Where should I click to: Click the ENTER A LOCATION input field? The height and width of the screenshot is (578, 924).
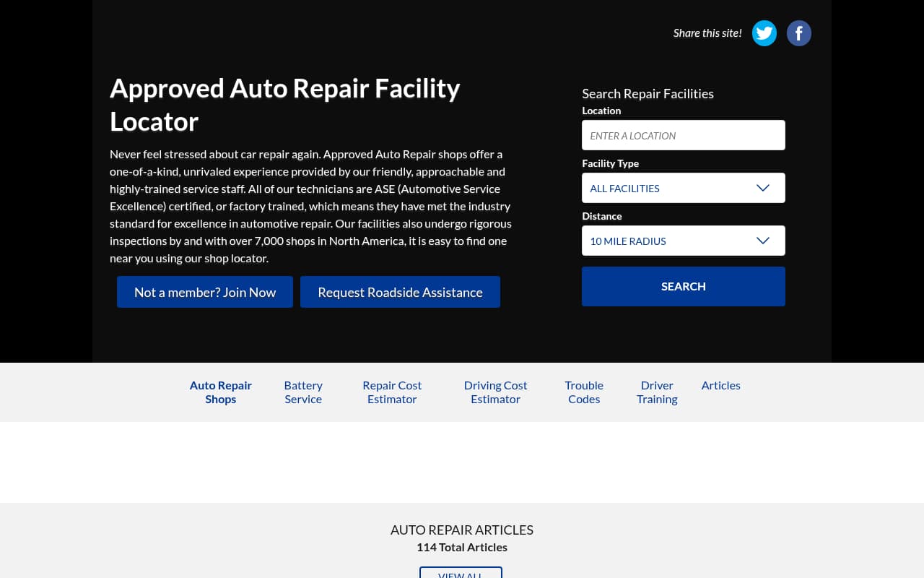click(684, 134)
